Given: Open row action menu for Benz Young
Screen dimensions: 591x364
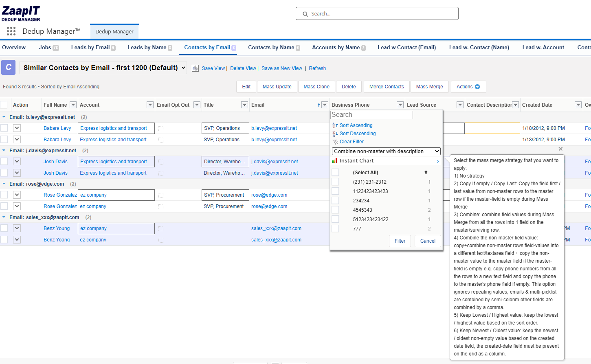Looking at the screenshot, I should [x=17, y=228].
